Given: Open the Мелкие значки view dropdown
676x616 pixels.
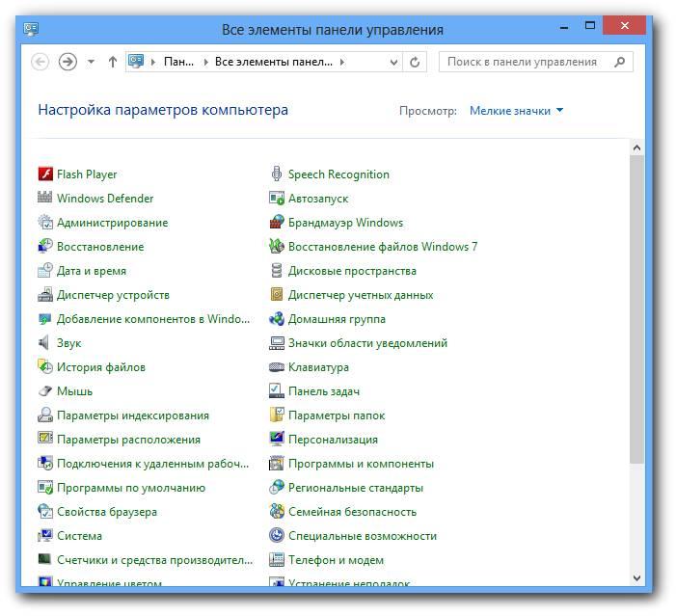Looking at the screenshot, I should 516,111.
